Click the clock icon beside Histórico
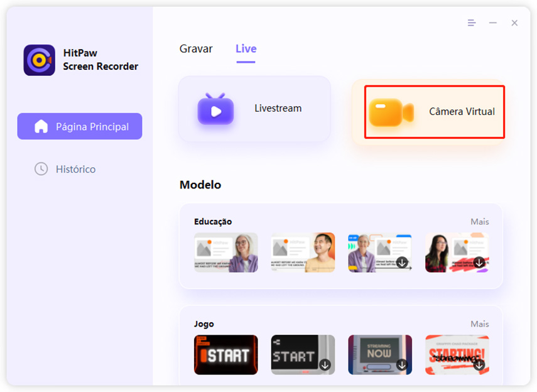537x392 pixels. pos(41,169)
